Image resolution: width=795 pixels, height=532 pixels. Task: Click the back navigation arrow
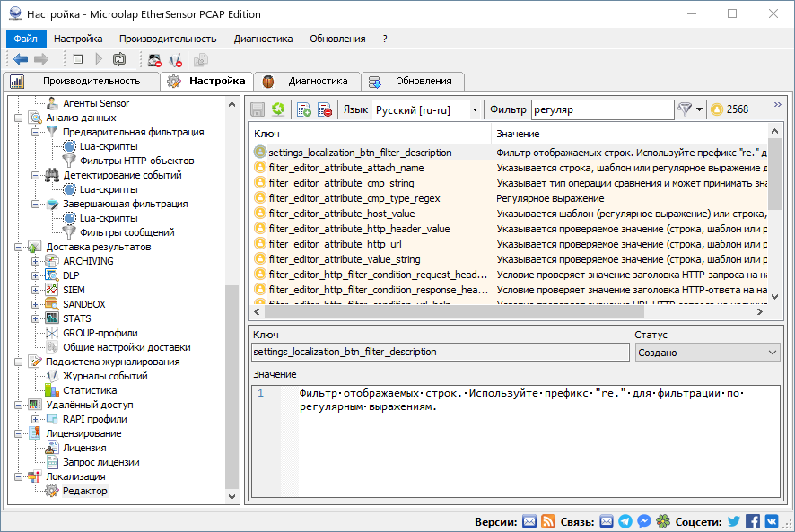[20, 58]
